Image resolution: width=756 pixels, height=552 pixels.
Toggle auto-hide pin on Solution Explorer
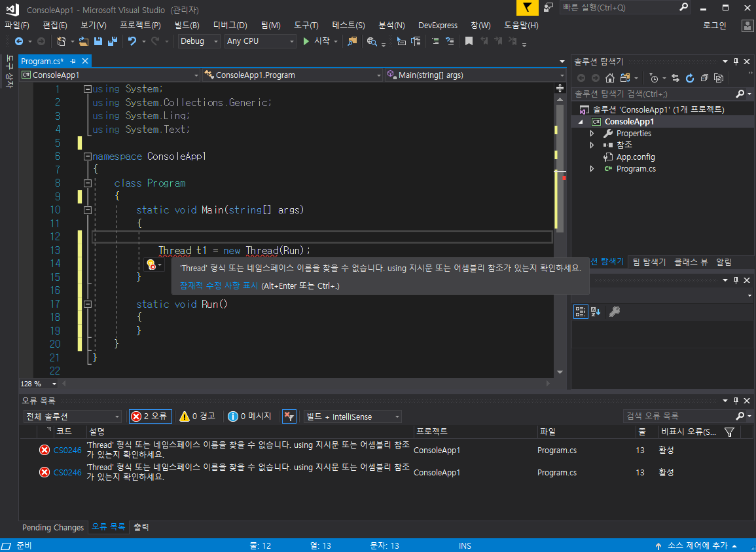pos(736,62)
